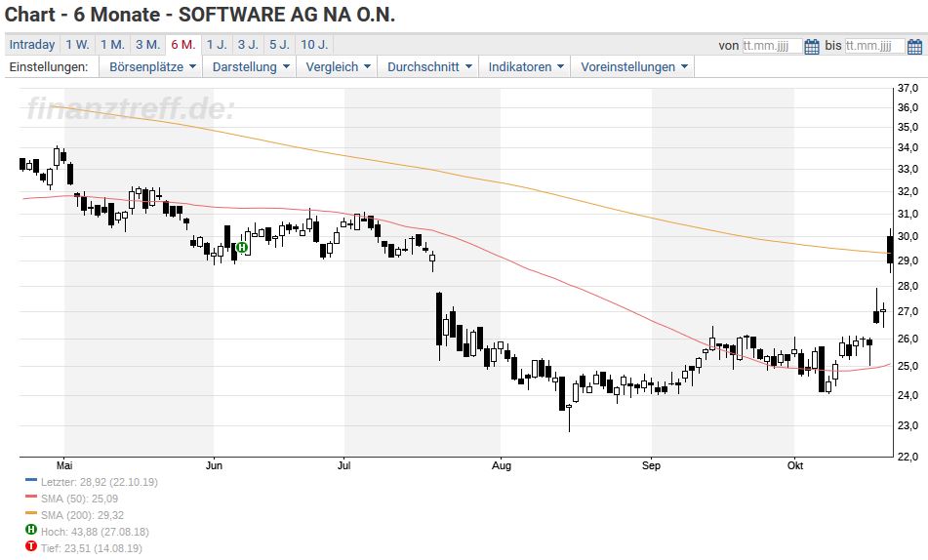This screenshot has width=928, height=560.
Task: Select the 3 J. time range tab
Action: pyautogui.click(x=248, y=45)
